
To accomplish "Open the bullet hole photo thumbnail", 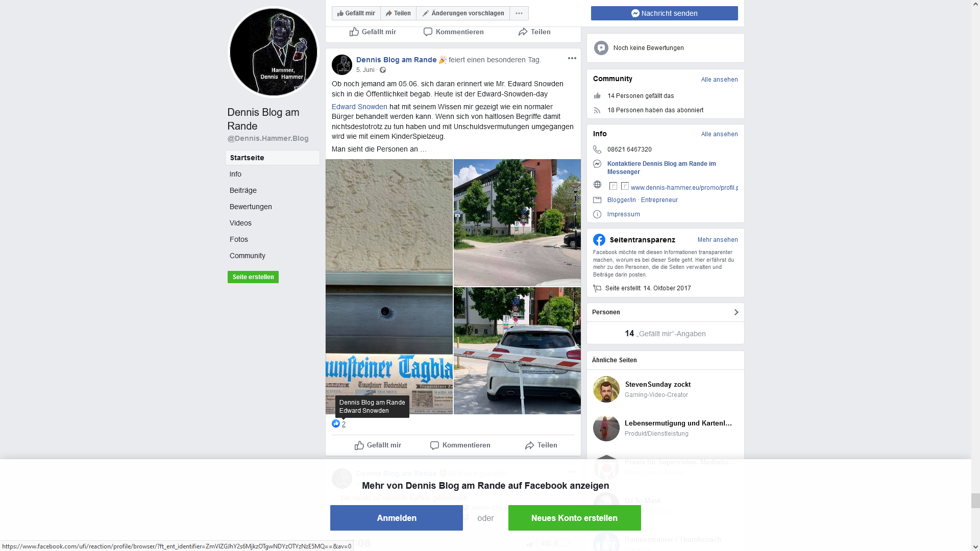I will pos(389,287).
